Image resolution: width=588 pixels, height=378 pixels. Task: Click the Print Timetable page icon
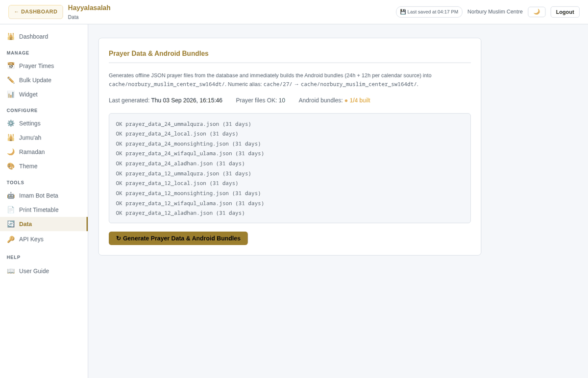click(11, 210)
